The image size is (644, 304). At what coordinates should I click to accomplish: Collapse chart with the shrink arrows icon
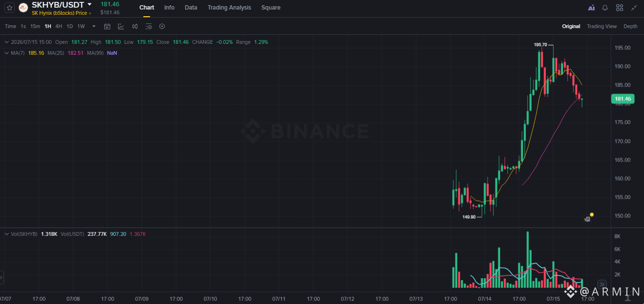[x=634, y=8]
